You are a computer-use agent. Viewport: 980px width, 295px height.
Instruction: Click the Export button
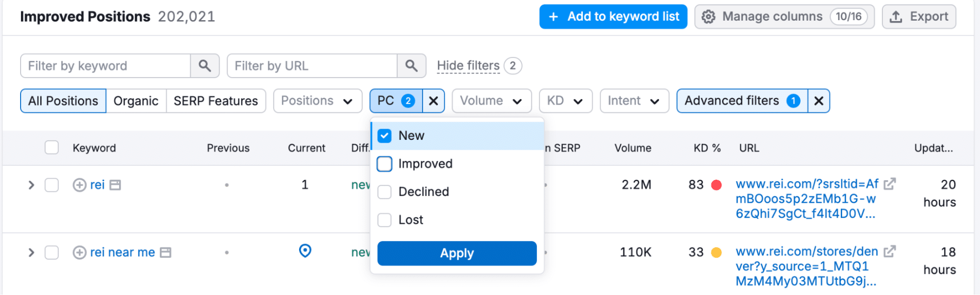click(x=919, y=17)
